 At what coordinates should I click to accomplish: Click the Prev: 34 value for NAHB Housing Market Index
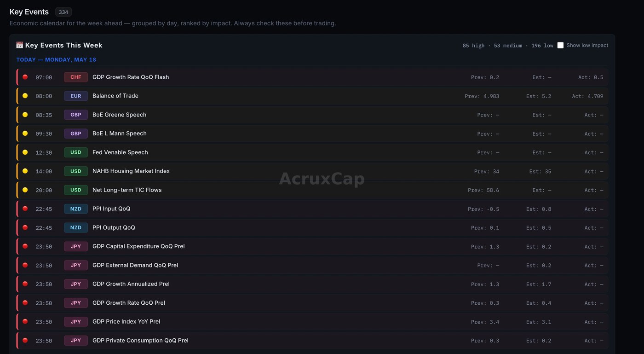[487, 171]
